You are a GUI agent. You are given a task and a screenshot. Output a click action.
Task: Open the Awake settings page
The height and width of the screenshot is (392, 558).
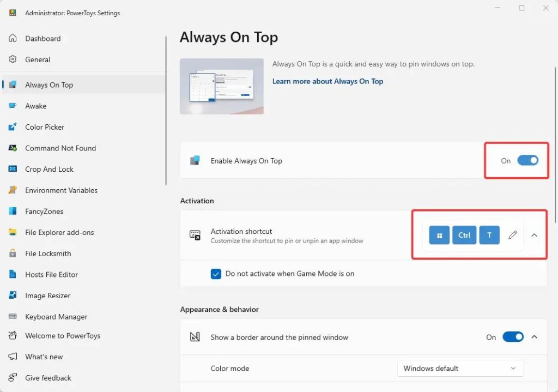(x=83, y=105)
